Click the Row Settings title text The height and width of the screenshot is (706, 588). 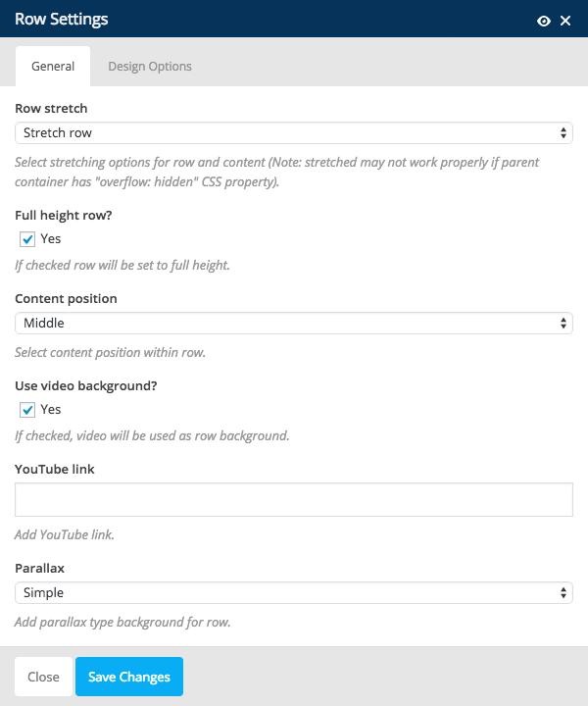coord(61,20)
